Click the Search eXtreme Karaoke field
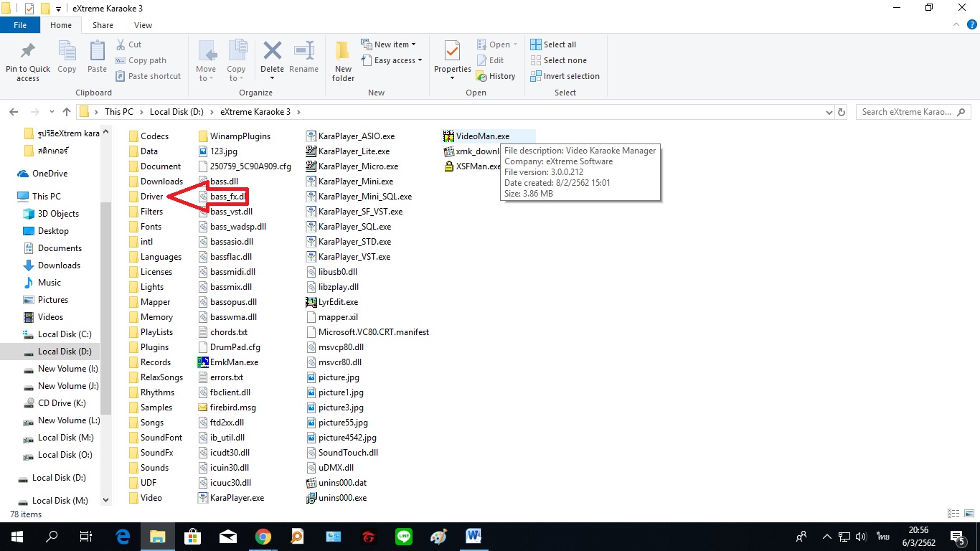The height and width of the screenshot is (551, 980). [x=913, y=112]
